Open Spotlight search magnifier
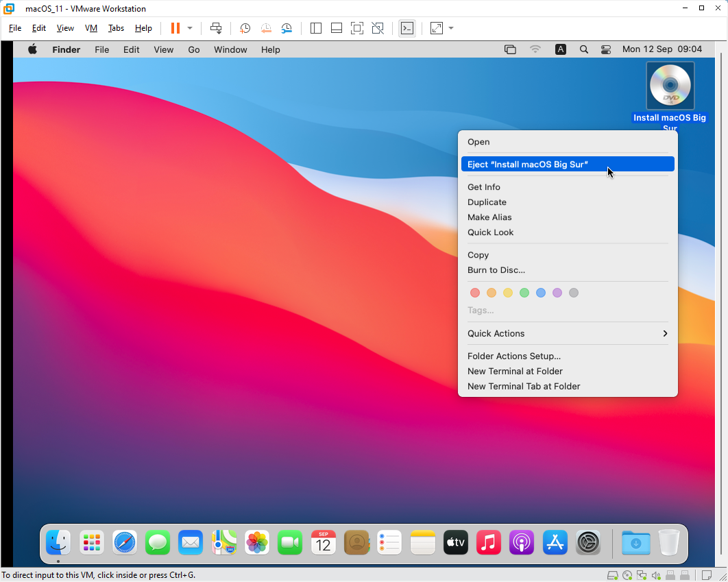Screen dimensions: 728x582 pos(584,49)
